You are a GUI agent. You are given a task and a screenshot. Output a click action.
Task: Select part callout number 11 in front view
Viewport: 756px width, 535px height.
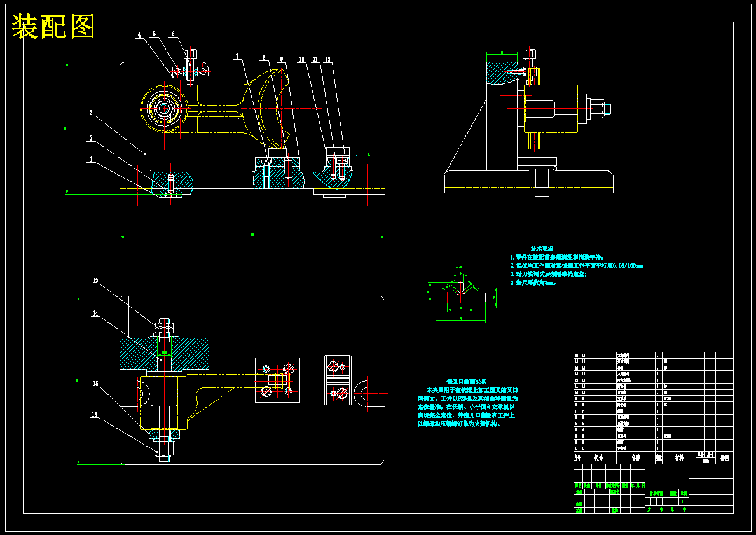(x=315, y=59)
